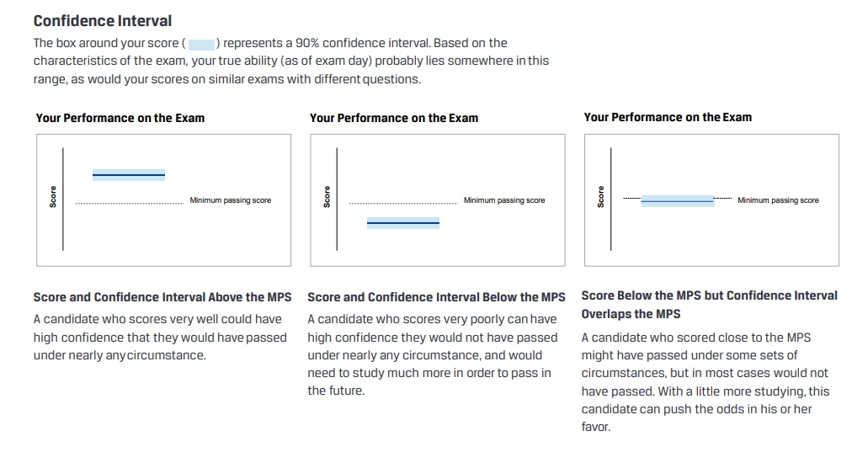868x452 pixels.
Task: Click the light blue legend box sample
Action: [201, 45]
